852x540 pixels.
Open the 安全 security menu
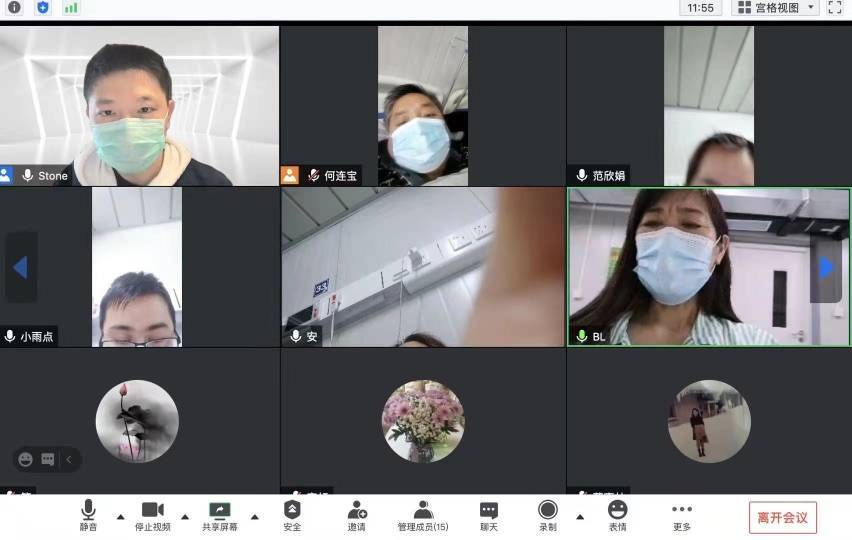pos(292,516)
